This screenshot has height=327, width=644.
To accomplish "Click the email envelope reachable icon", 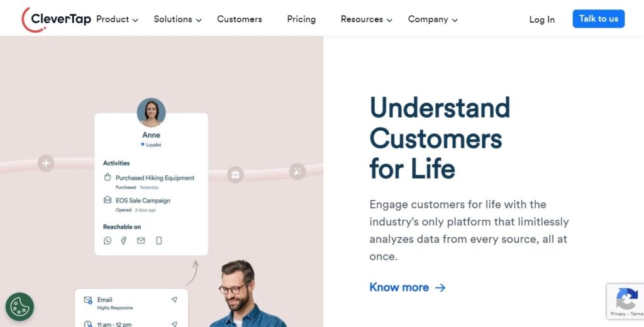I will click(141, 241).
